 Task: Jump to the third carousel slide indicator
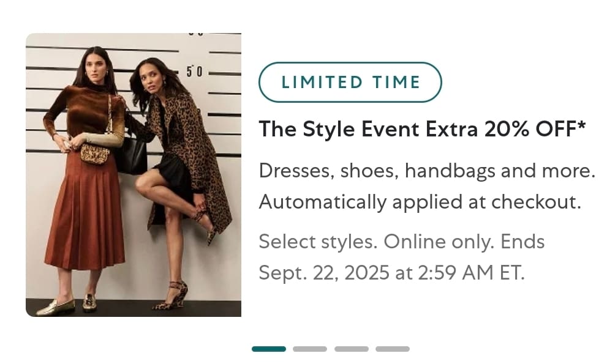351,349
